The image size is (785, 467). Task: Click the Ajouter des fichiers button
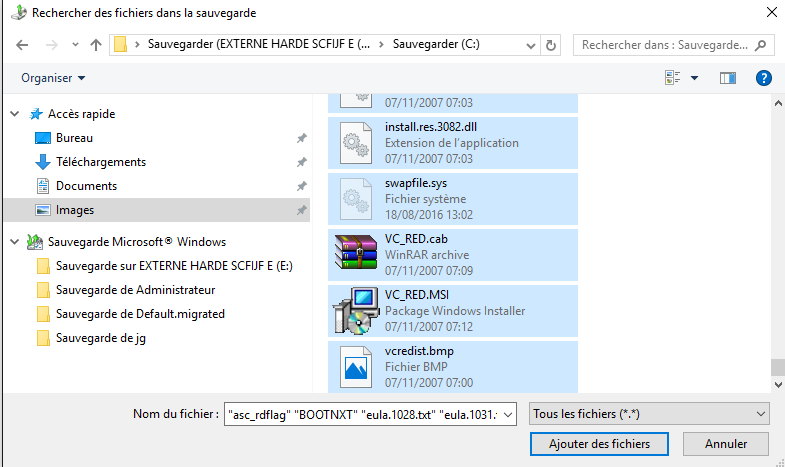pyautogui.click(x=599, y=444)
